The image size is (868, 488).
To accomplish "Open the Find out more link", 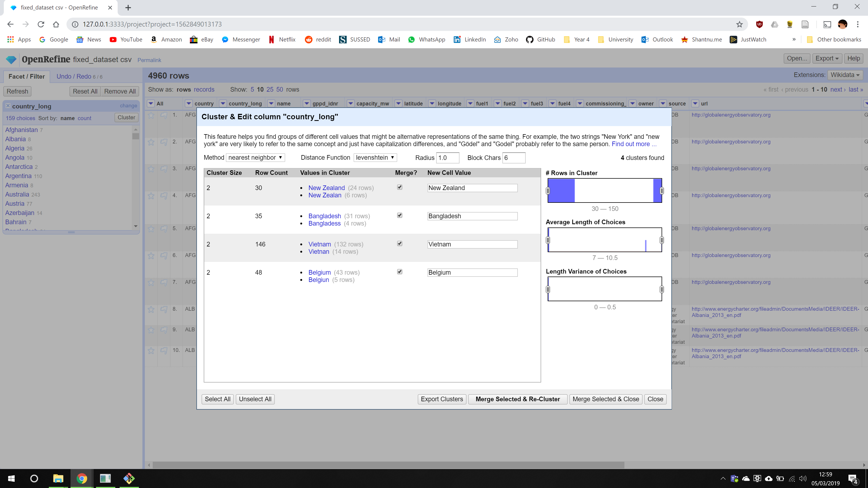I will [634, 144].
